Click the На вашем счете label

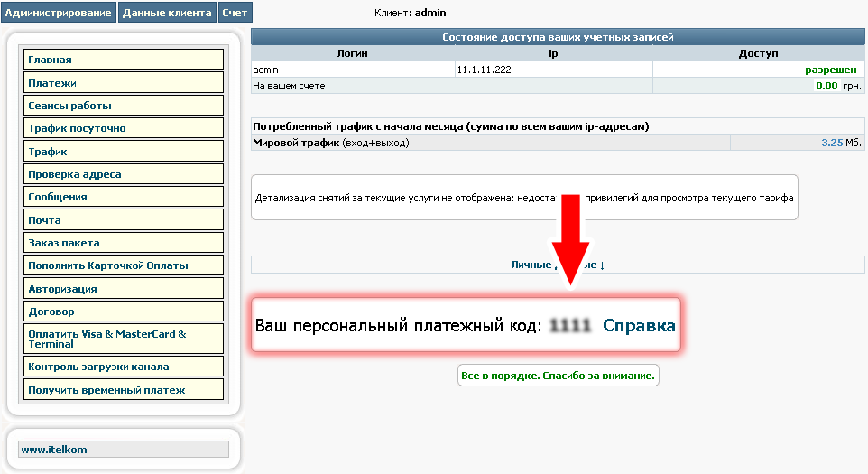(289, 86)
